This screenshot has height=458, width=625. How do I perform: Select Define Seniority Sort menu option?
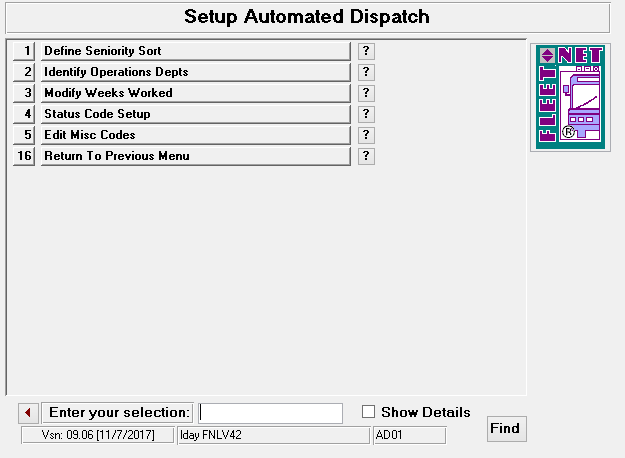[x=195, y=51]
